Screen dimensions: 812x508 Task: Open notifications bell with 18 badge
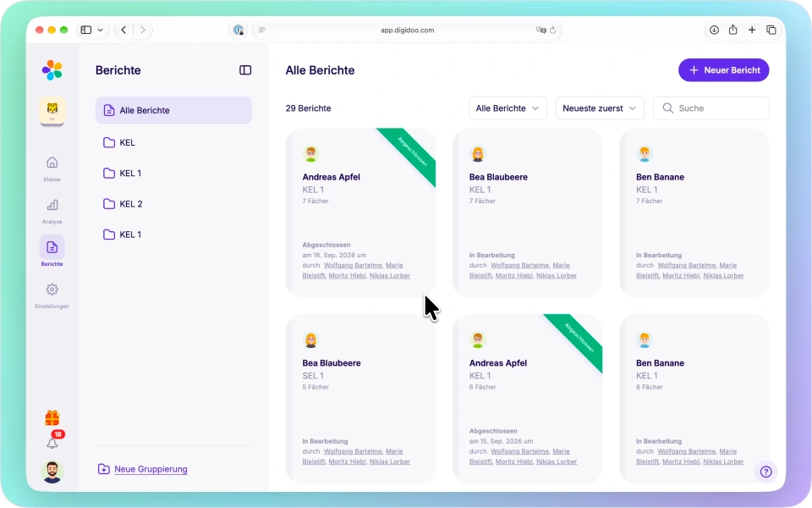point(52,442)
